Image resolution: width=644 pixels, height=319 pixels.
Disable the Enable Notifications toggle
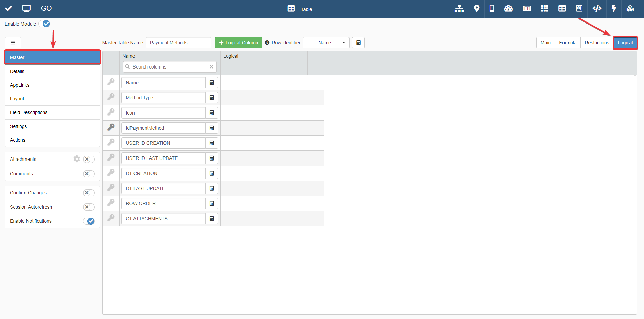(89, 221)
